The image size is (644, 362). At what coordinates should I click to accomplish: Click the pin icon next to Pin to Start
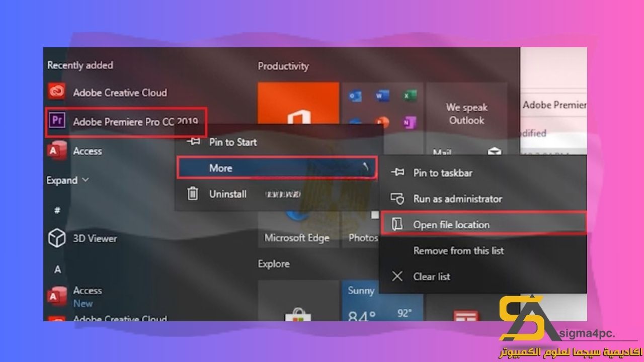coord(193,142)
